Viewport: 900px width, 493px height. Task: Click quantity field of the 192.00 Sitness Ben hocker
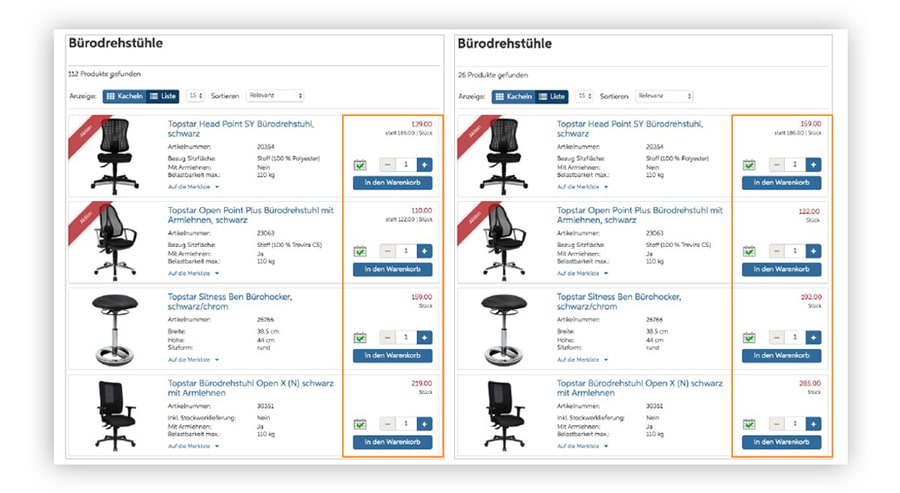coord(795,337)
